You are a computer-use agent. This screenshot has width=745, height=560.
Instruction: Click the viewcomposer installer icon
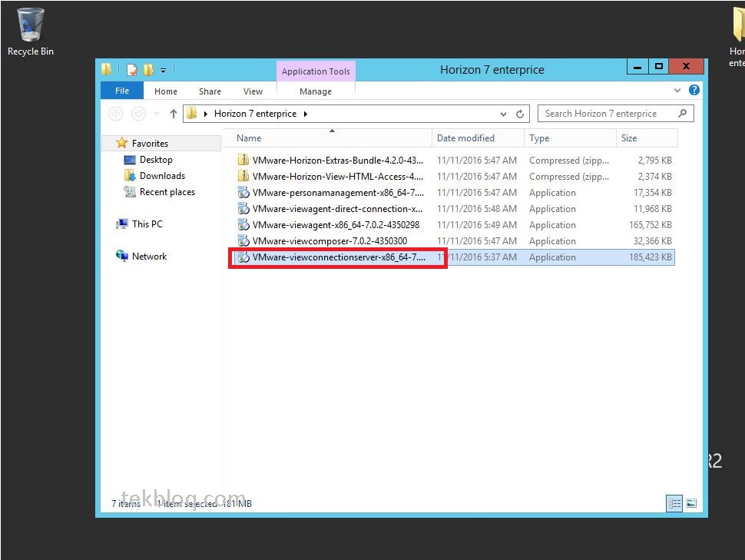coord(243,240)
